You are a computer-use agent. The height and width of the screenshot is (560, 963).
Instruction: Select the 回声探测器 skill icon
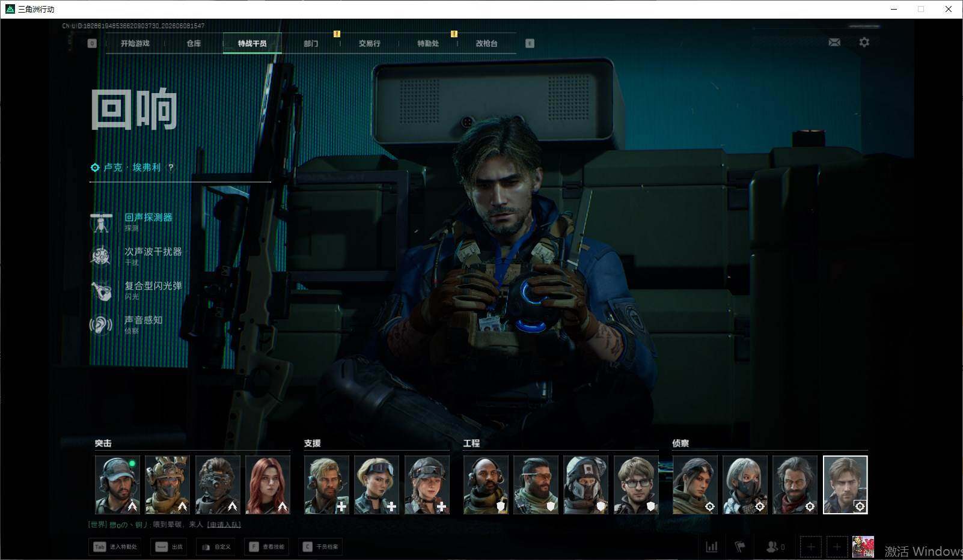pyautogui.click(x=101, y=222)
